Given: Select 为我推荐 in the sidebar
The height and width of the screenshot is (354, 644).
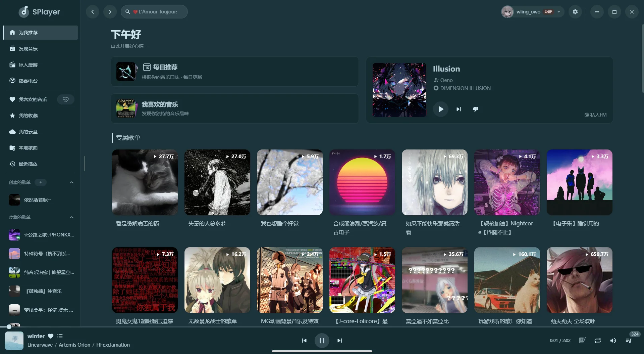Looking at the screenshot, I should click(40, 33).
